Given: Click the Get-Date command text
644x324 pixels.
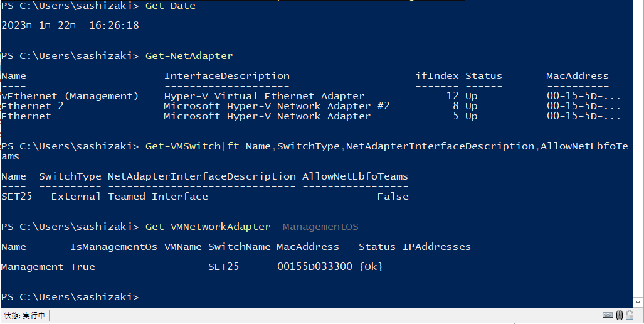Looking at the screenshot, I should pos(171,6).
